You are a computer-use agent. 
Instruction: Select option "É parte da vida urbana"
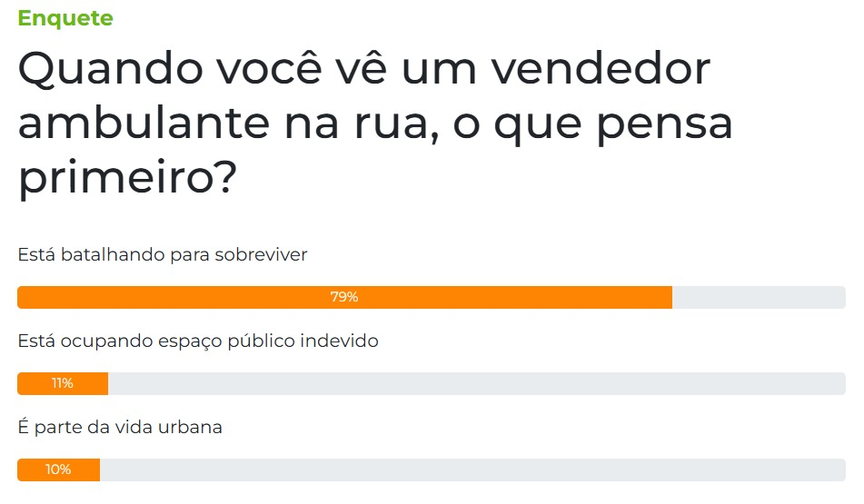point(120,426)
